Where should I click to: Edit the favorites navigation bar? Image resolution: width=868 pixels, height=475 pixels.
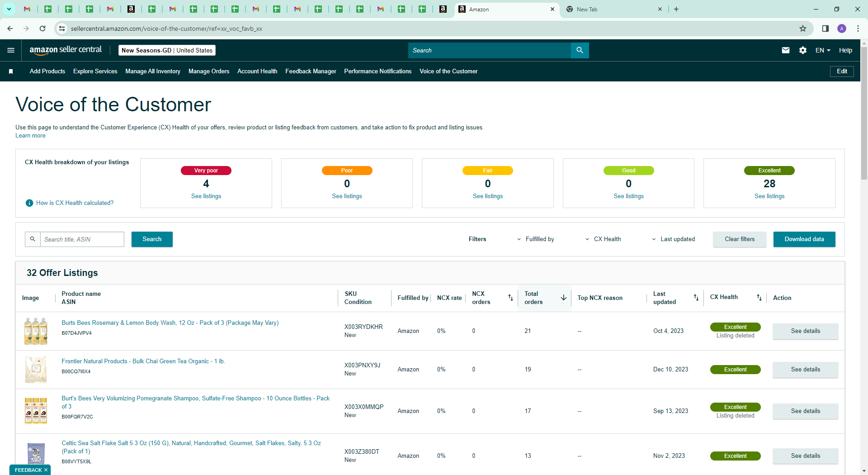pos(842,71)
